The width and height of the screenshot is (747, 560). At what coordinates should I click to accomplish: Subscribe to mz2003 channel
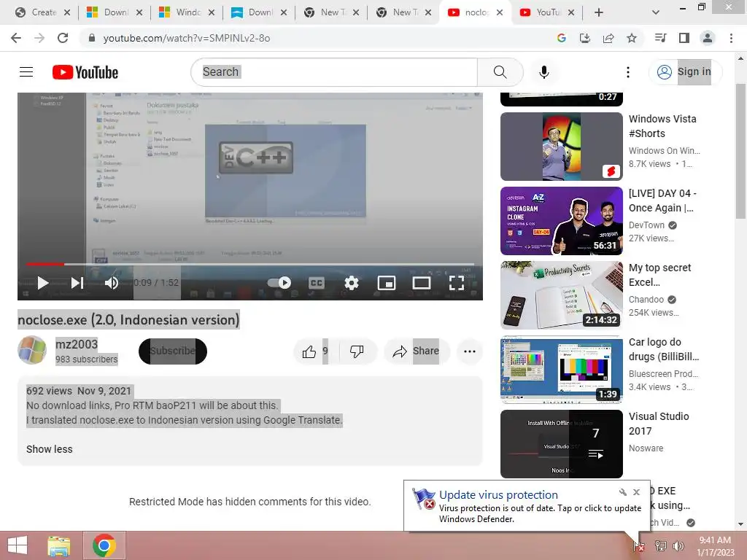pos(173,351)
